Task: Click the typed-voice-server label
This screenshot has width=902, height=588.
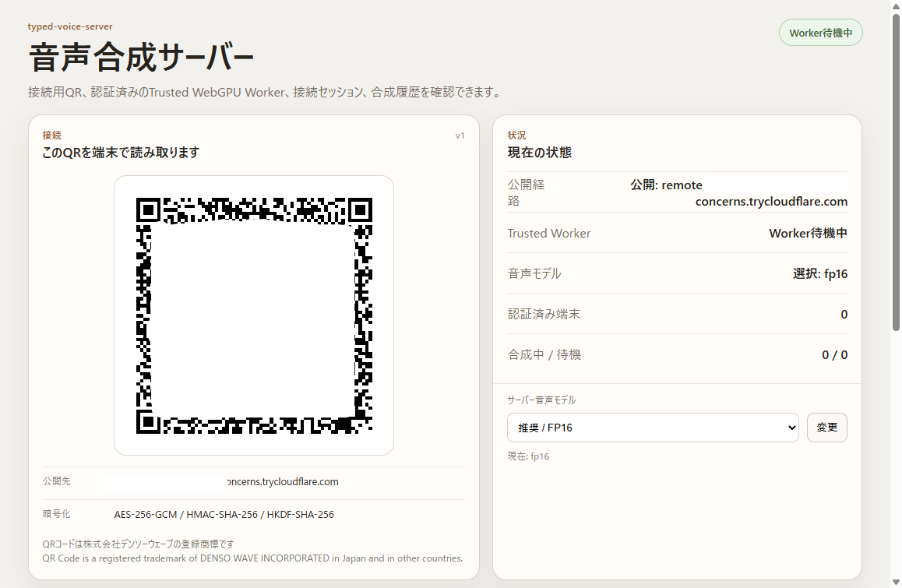Action: tap(70, 26)
